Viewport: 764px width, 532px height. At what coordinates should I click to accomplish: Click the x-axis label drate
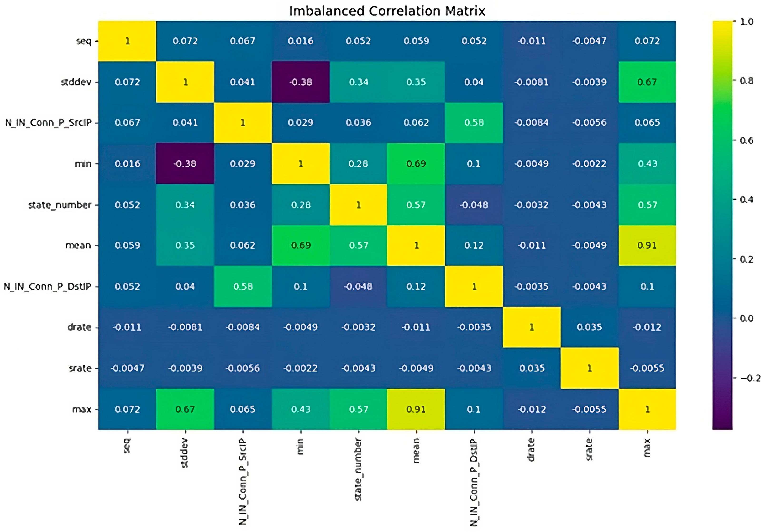531,450
